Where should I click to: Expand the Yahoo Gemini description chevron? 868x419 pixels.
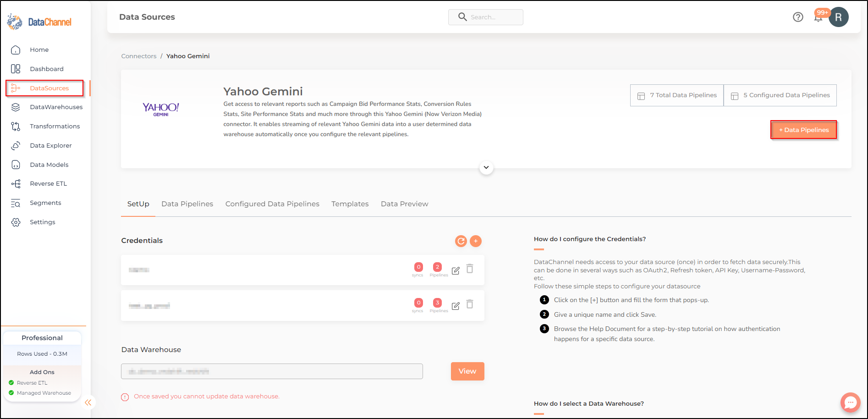pyautogui.click(x=486, y=168)
